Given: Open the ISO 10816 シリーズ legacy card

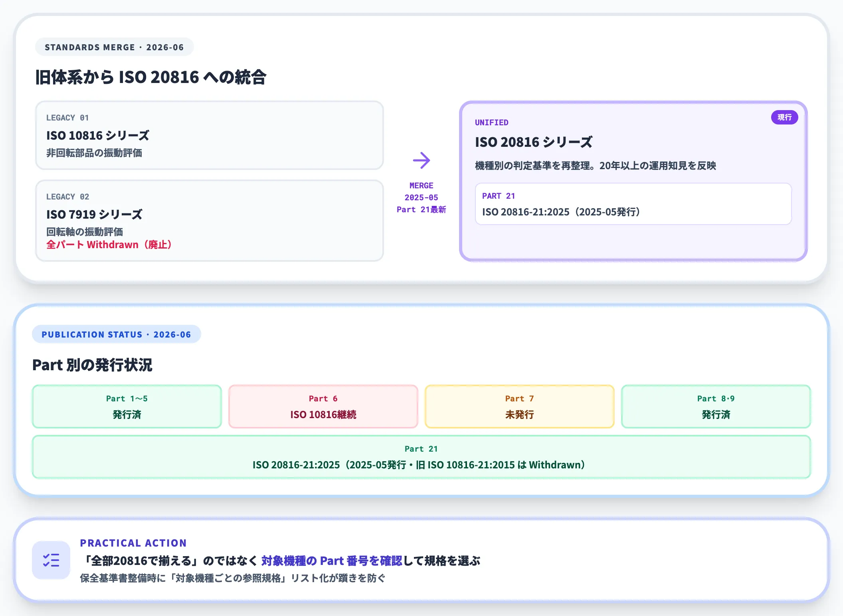Looking at the screenshot, I should tap(210, 135).
